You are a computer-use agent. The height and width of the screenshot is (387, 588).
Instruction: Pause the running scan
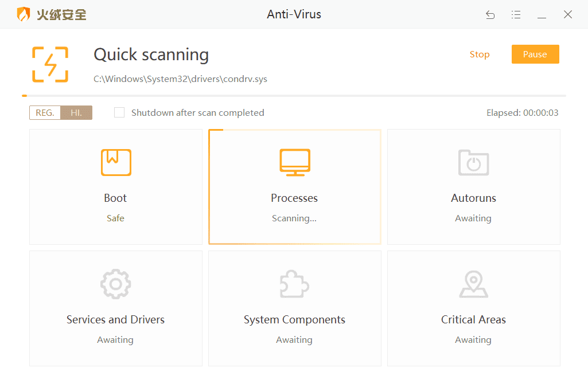pos(535,54)
